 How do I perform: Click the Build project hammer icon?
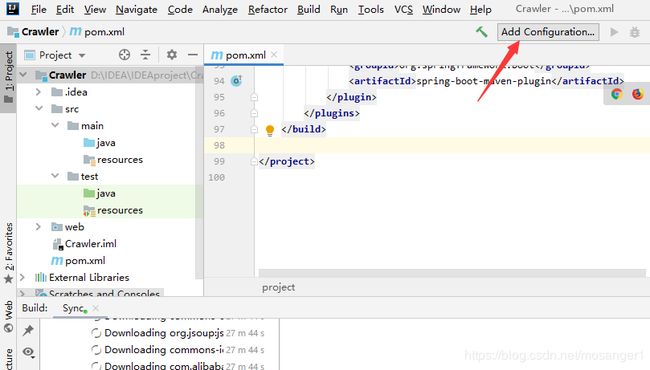[x=481, y=32]
